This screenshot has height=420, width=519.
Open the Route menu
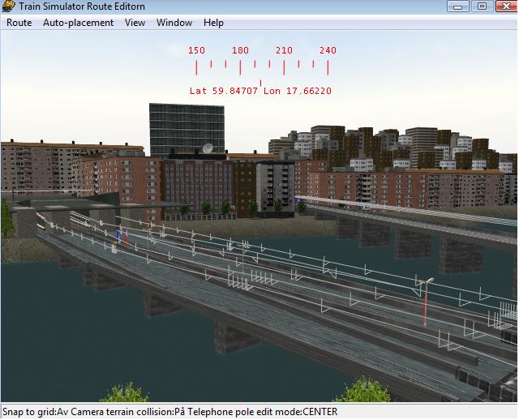[x=19, y=23]
